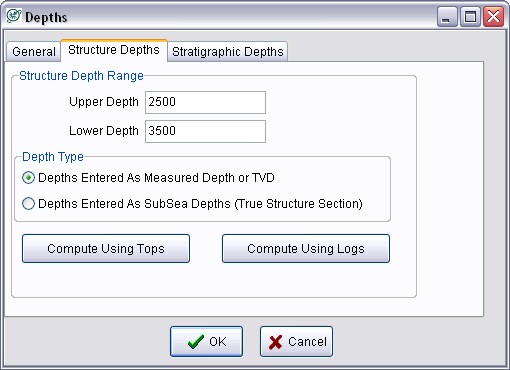Click the Upper Depth label
The height and width of the screenshot is (370, 510).
point(104,102)
